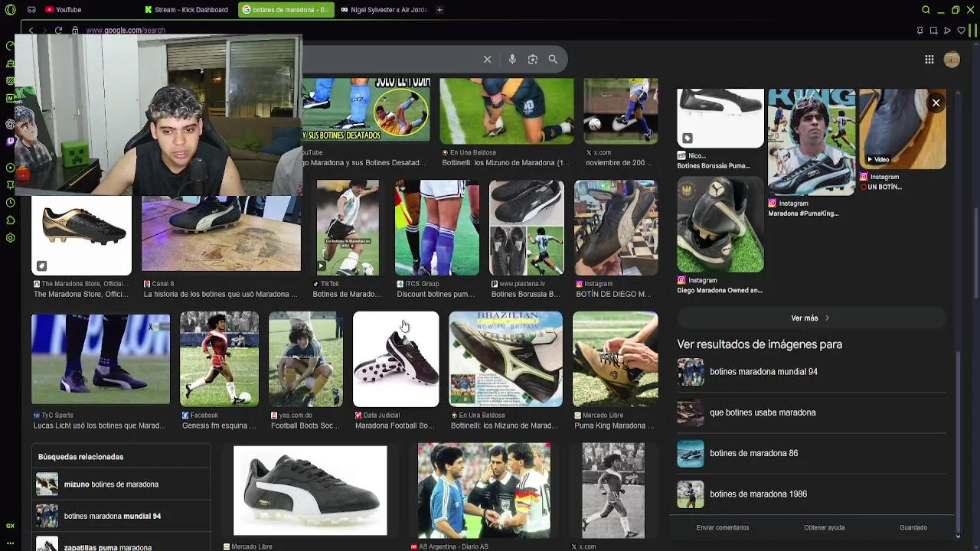
Task: Open Instagram Maradona #PumaKing panel image
Action: (x=812, y=142)
